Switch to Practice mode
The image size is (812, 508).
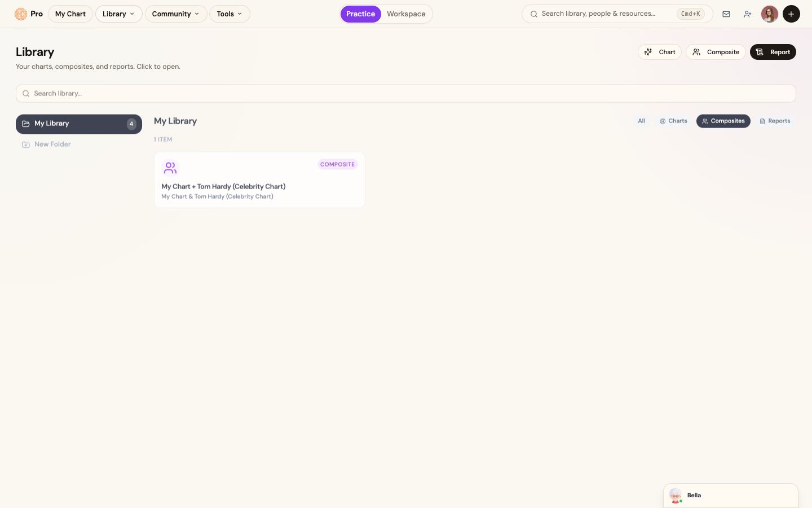(360, 14)
